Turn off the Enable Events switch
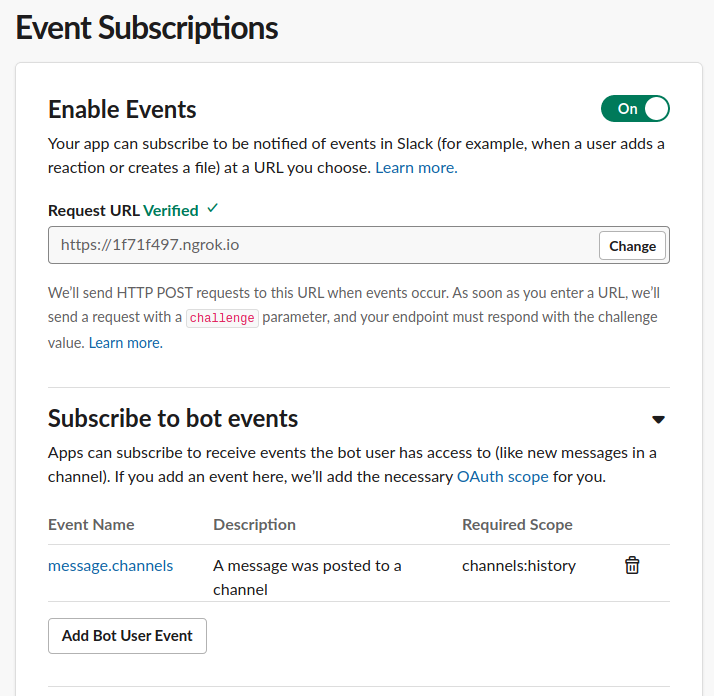 635,108
